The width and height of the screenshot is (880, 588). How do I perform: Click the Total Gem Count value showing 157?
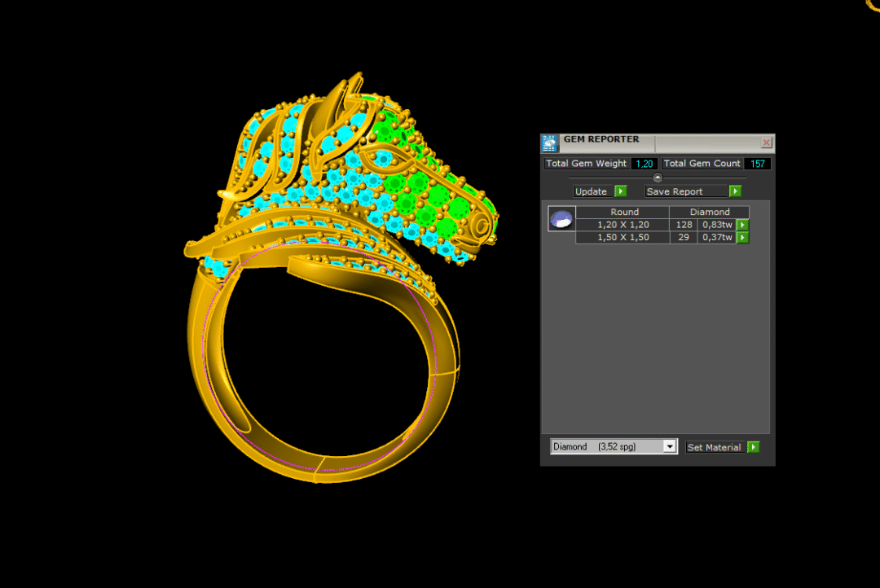pyautogui.click(x=757, y=163)
